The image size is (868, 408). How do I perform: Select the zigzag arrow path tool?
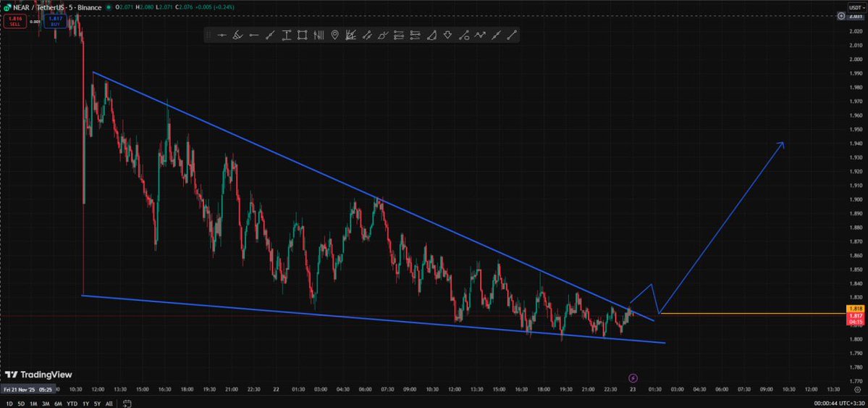(480, 36)
